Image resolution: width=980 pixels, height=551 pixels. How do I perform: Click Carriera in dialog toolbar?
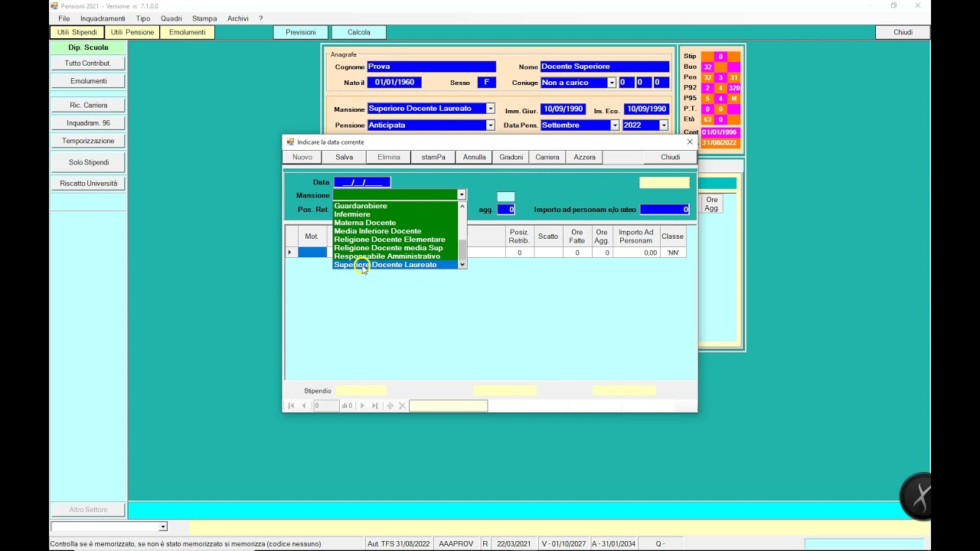coord(547,157)
